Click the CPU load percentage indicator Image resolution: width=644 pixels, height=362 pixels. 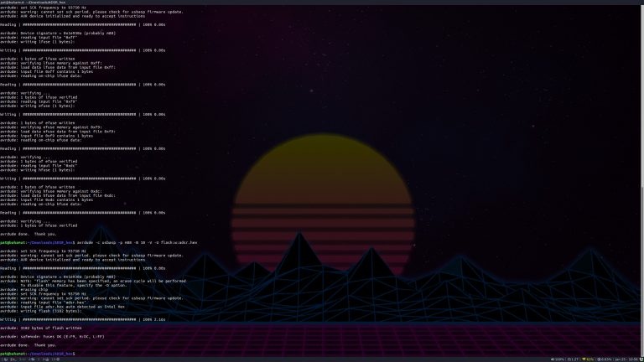tap(603, 359)
